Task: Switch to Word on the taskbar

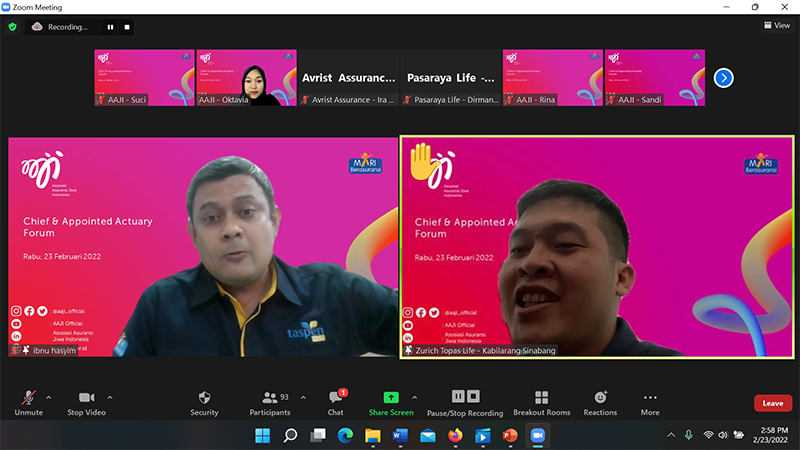Action: [401, 436]
